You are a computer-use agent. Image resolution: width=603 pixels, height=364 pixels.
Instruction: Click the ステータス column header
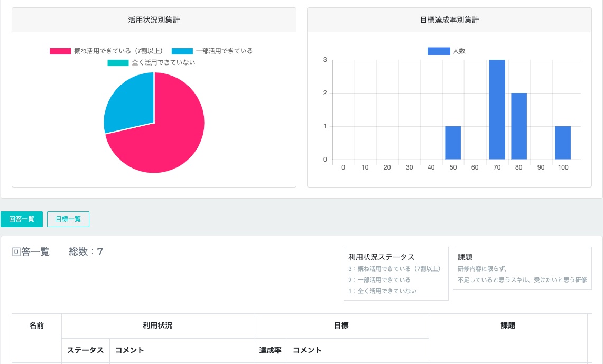pos(86,350)
